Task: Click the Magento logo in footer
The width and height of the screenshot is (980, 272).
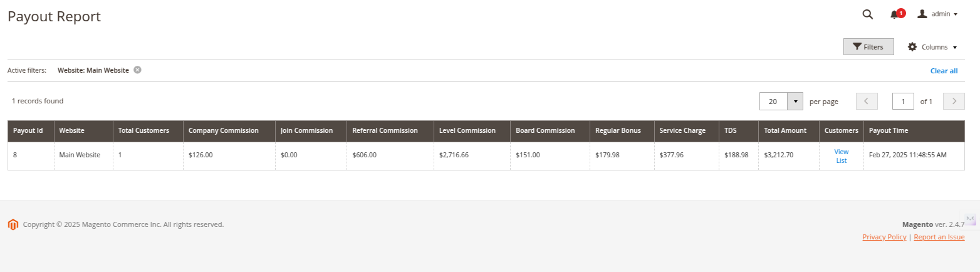Action: pos(13,224)
